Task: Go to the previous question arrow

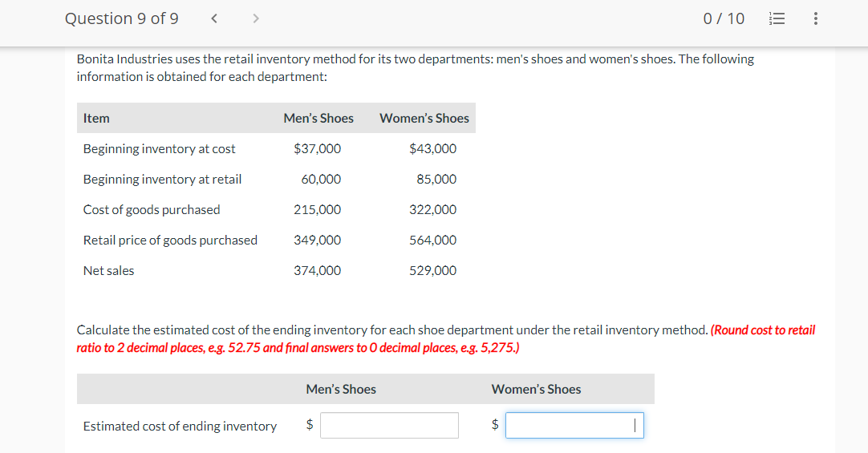Action: click(214, 19)
